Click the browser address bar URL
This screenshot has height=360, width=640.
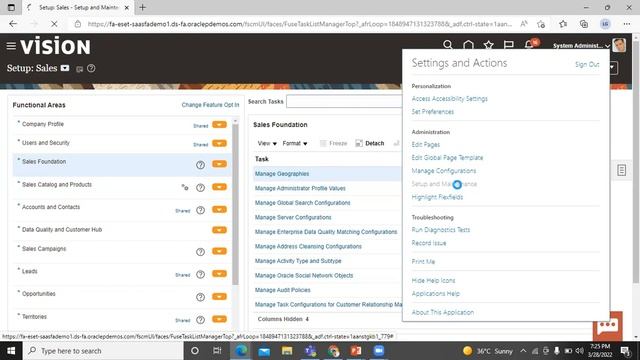coord(299,24)
